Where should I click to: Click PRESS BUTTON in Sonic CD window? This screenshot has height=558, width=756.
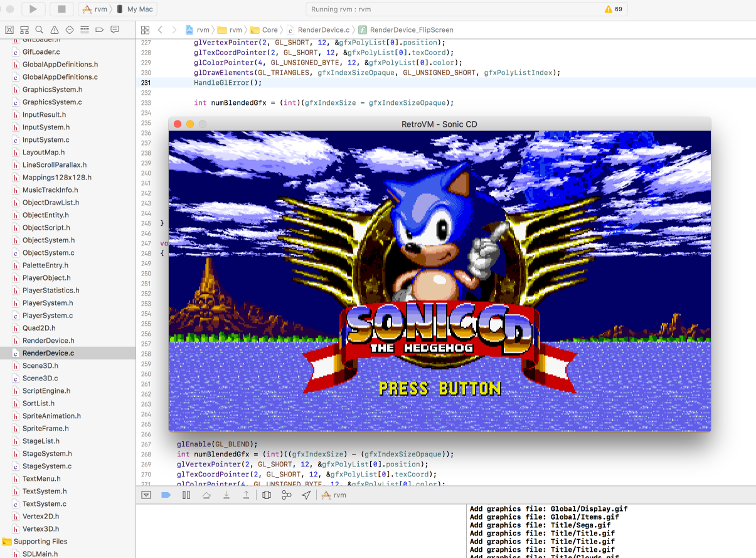[440, 389]
